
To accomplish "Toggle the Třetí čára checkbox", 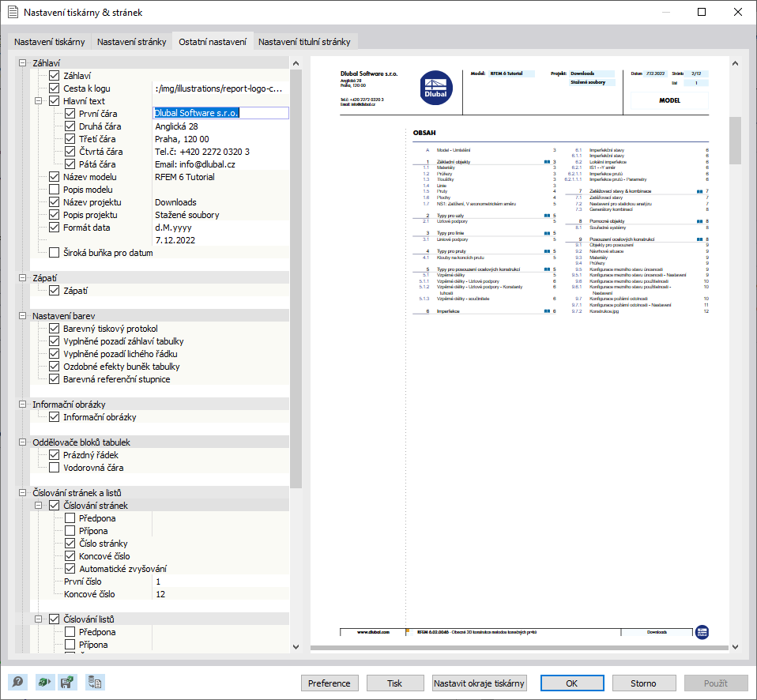I will pos(70,139).
